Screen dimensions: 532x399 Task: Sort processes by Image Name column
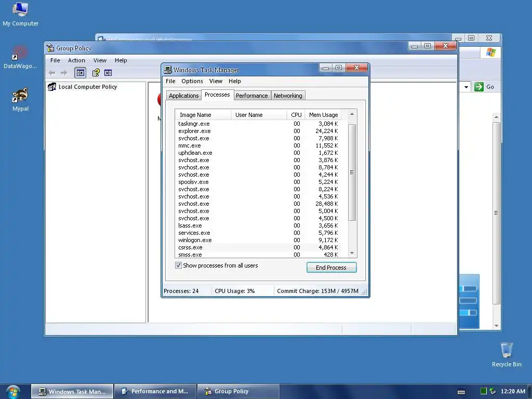(203, 115)
